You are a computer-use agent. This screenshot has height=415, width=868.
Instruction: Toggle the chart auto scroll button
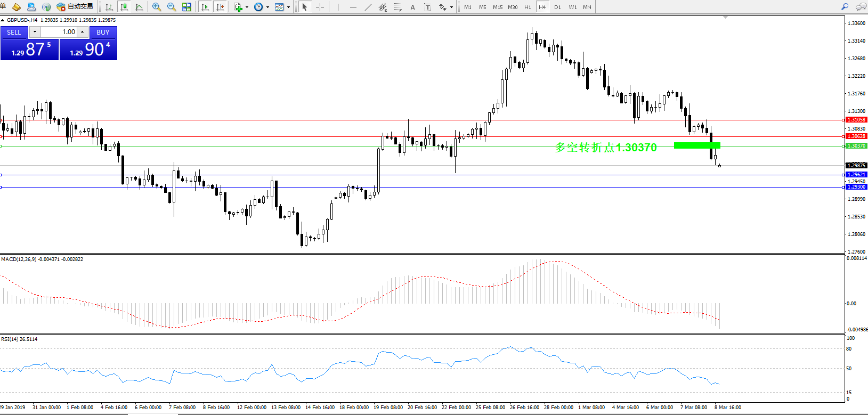click(x=205, y=7)
